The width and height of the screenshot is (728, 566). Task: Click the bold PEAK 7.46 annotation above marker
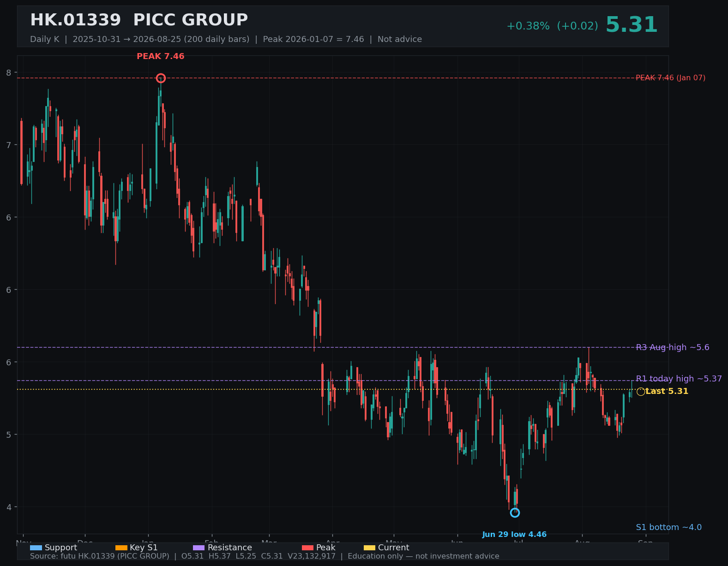[161, 56]
